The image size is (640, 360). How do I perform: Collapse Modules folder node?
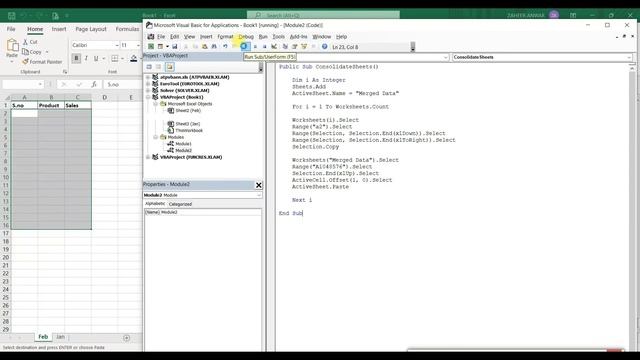(156, 137)
